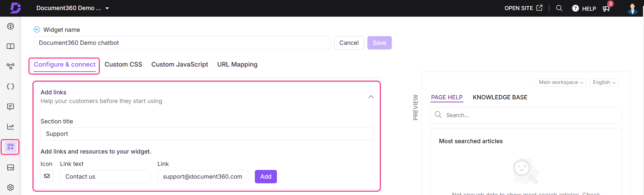Click the help question mark icon
The image size is (644, 195).
575,8
